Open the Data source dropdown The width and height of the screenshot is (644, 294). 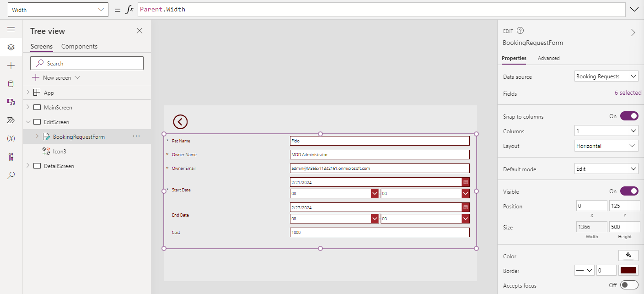(606, 76)
